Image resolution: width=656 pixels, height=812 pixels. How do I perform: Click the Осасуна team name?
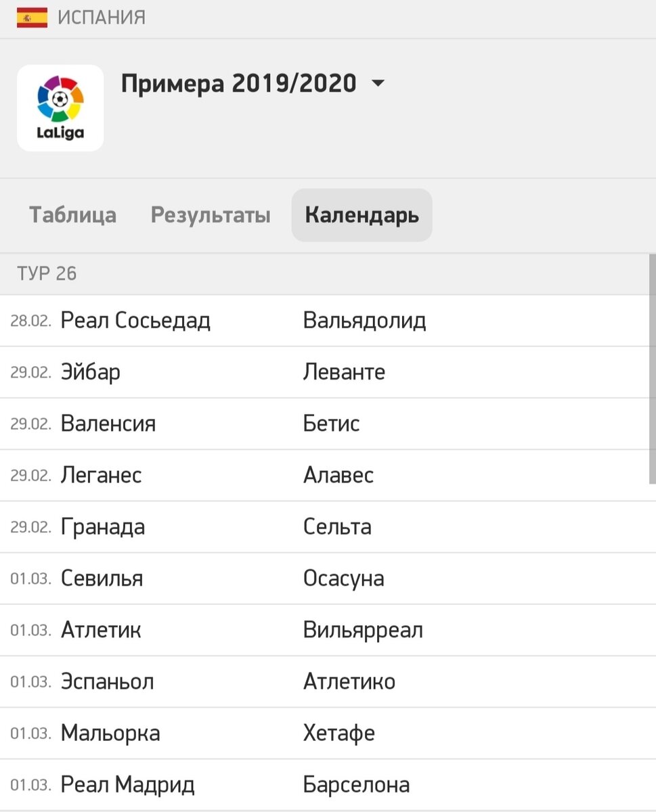(344, 579)
